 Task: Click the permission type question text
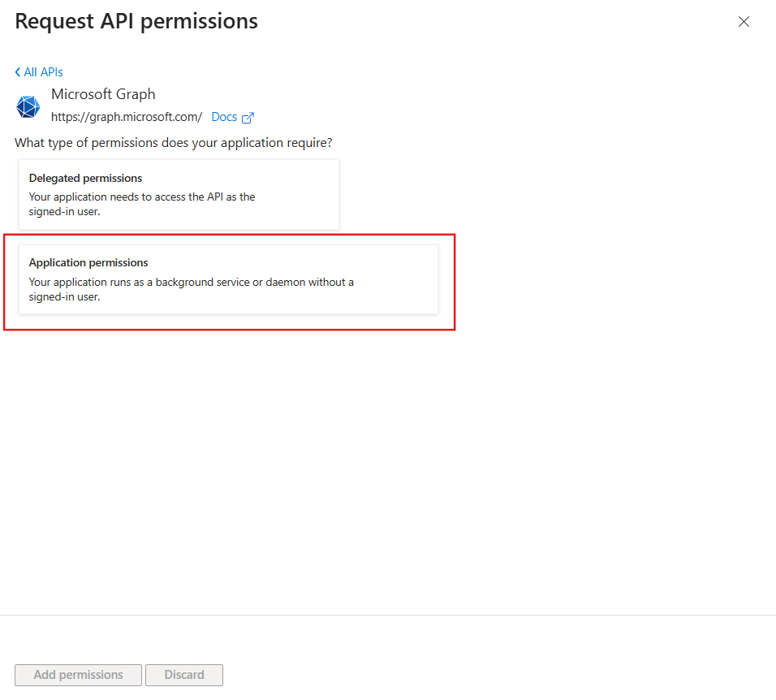click(x=173, y=142)
